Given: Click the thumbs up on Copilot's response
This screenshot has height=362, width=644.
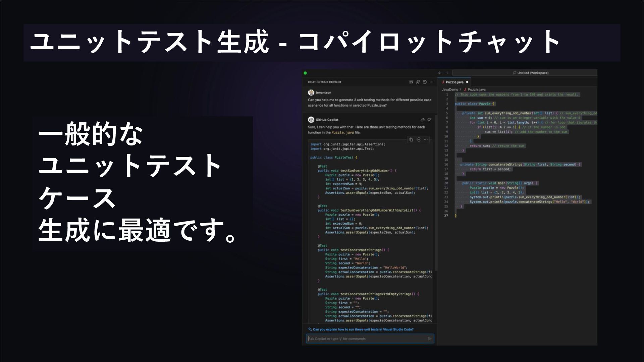Looking at the screenshot, I should (x=422, y=120).
